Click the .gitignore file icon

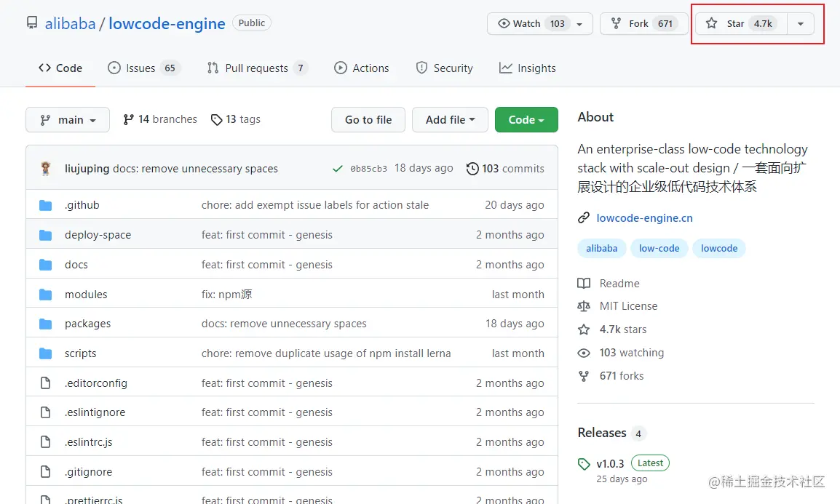(46, 472)
